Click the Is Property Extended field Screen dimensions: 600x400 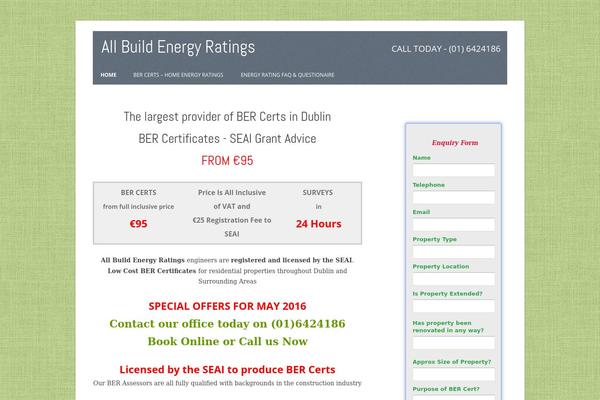(x=454, y=306)
